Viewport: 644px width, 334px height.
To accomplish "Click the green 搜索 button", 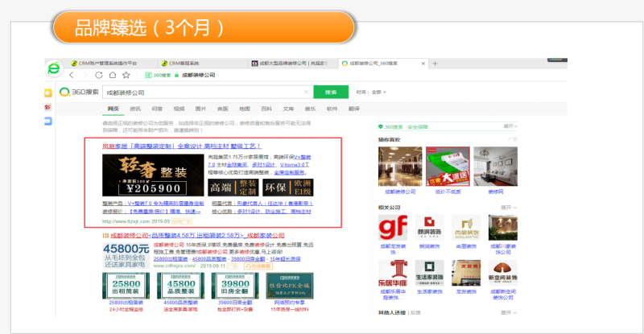I will [x=331, y=92].
